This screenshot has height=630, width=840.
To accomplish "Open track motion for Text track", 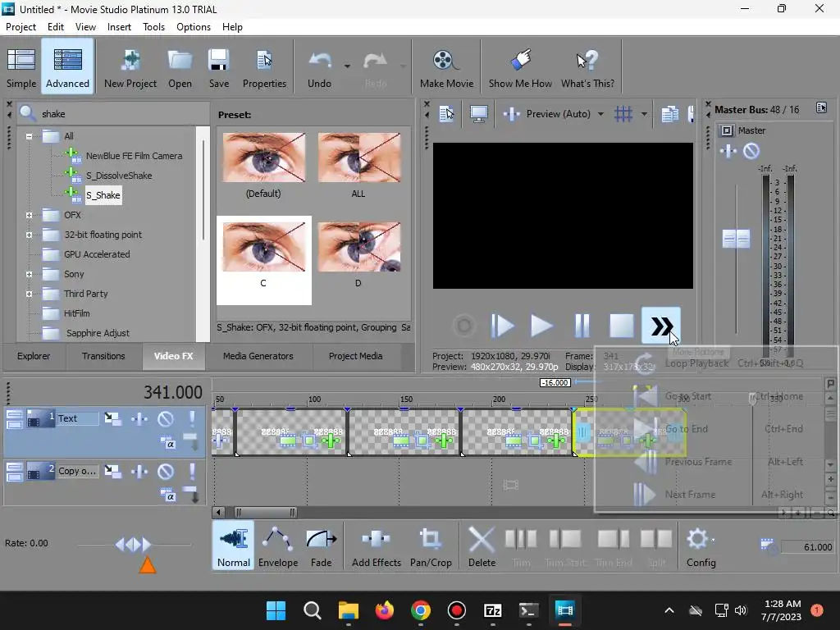I will coord(112,418).
